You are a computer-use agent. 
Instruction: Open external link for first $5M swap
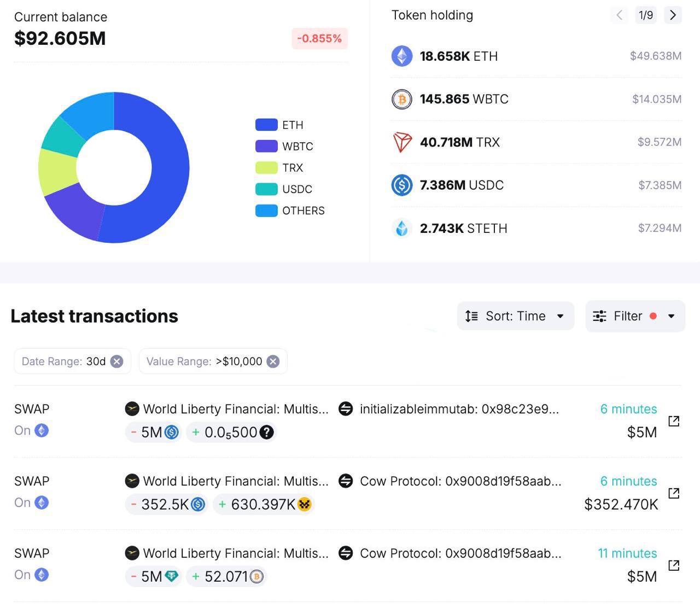click(674, 421)
